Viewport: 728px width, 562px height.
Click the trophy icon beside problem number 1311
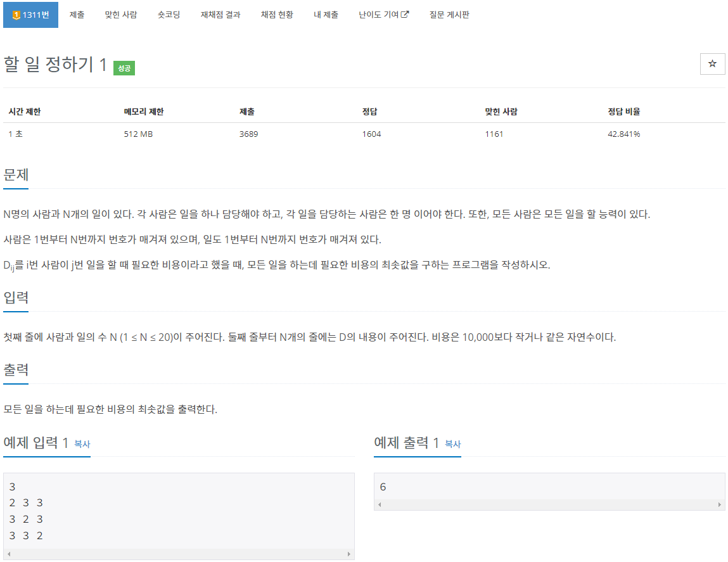16,14
